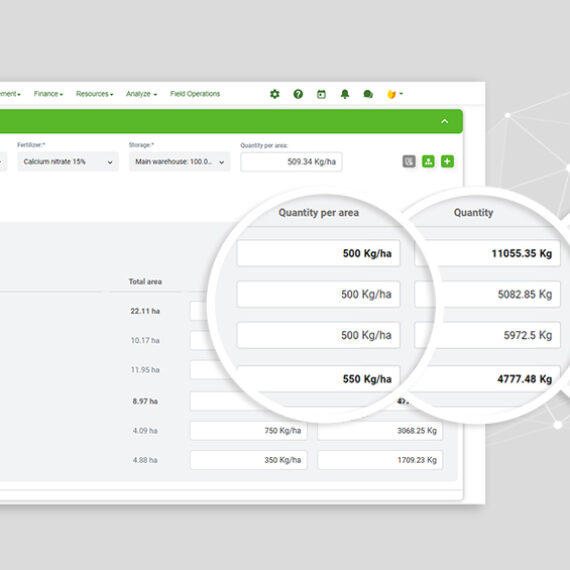
Task: Open the calendar icon in the top bar
Action: click(321, 95)
